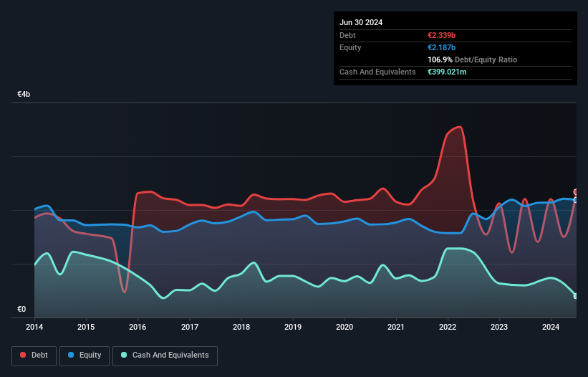Click Cash And Equivalents label in tooltip

click(377, 72)
